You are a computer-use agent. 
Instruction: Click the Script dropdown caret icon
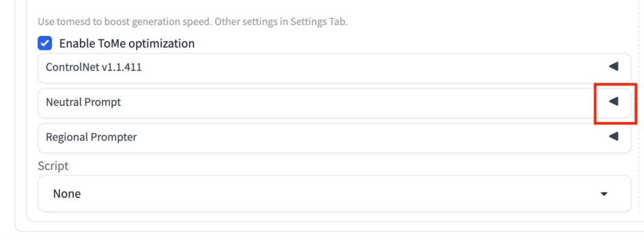[604, 194]
